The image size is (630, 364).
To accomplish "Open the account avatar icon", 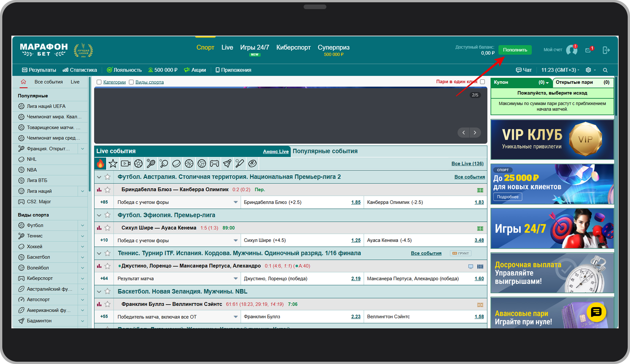I will [x=572, y=50].
